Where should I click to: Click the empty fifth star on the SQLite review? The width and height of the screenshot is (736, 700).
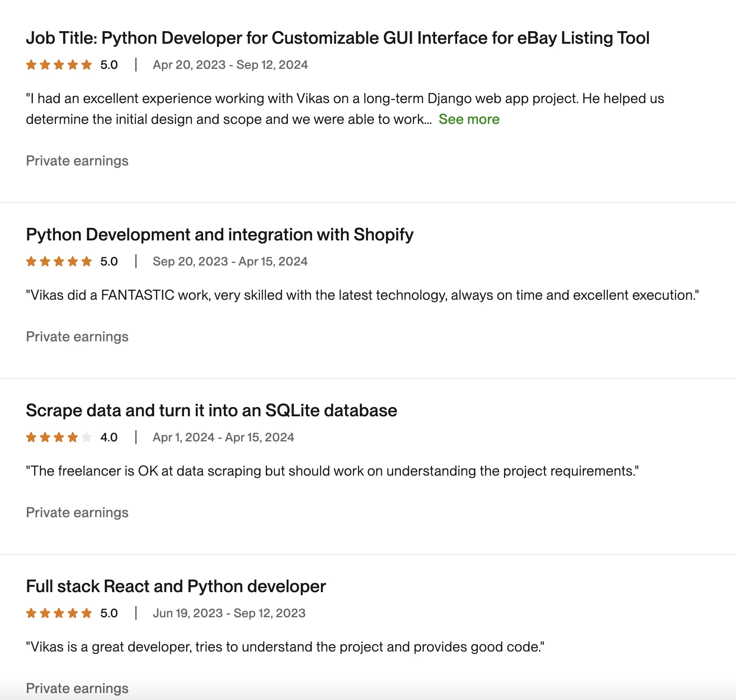tap(87, 437)
